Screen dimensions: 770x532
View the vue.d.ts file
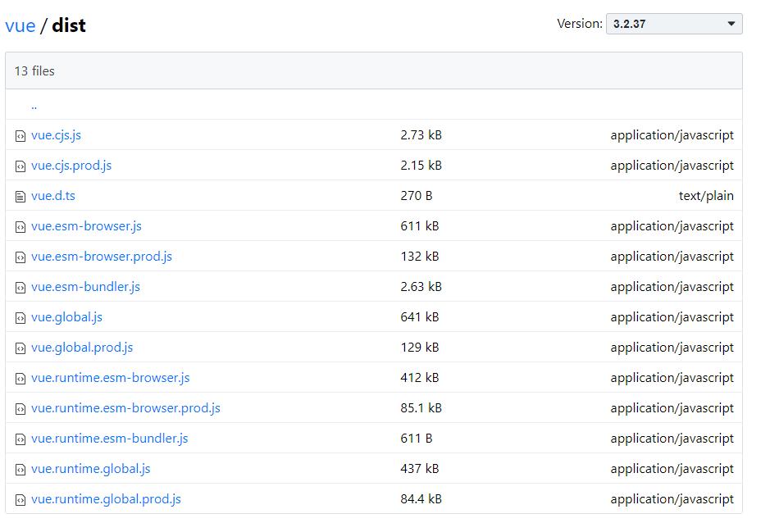pos(53,196)
